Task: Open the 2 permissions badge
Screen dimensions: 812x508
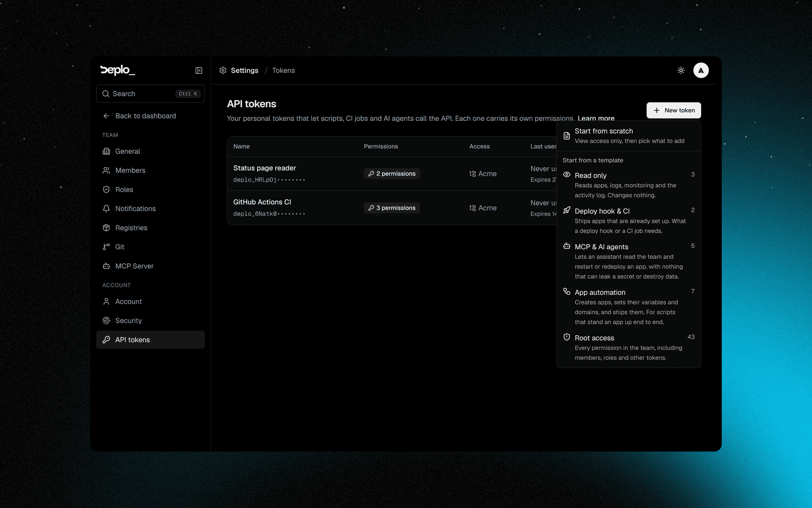Action: (392, 174)
